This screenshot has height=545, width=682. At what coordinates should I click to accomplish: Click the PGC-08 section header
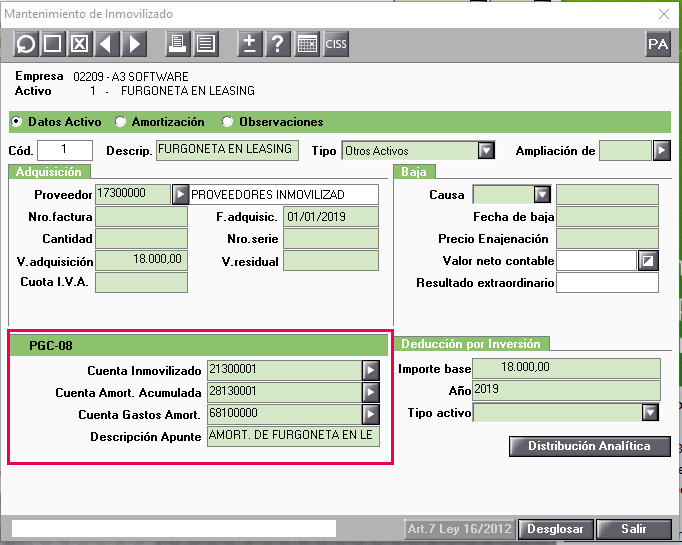(x=198, y=346)
